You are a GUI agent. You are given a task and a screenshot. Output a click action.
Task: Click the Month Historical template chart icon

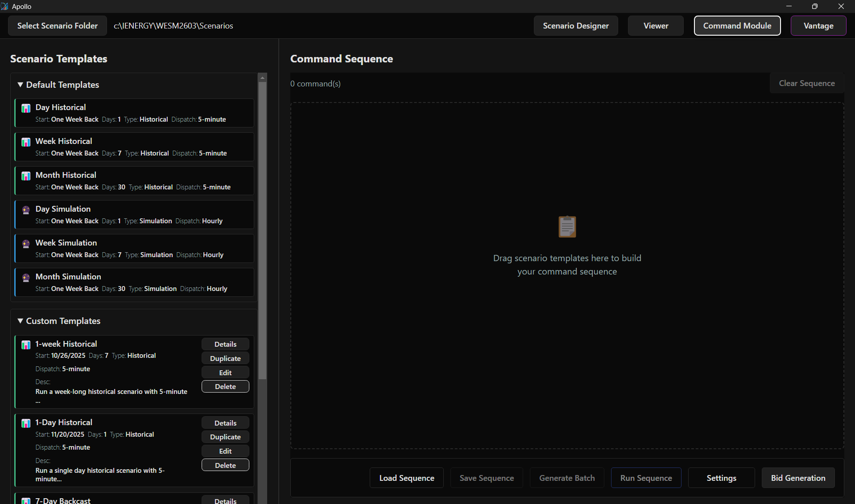26,176
